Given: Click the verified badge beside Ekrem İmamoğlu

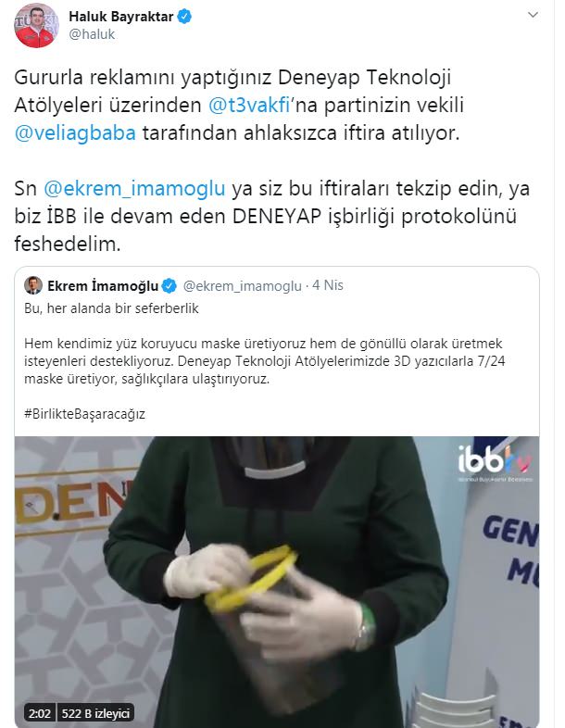Looking at the screenshot, I should tap(169, 286).
